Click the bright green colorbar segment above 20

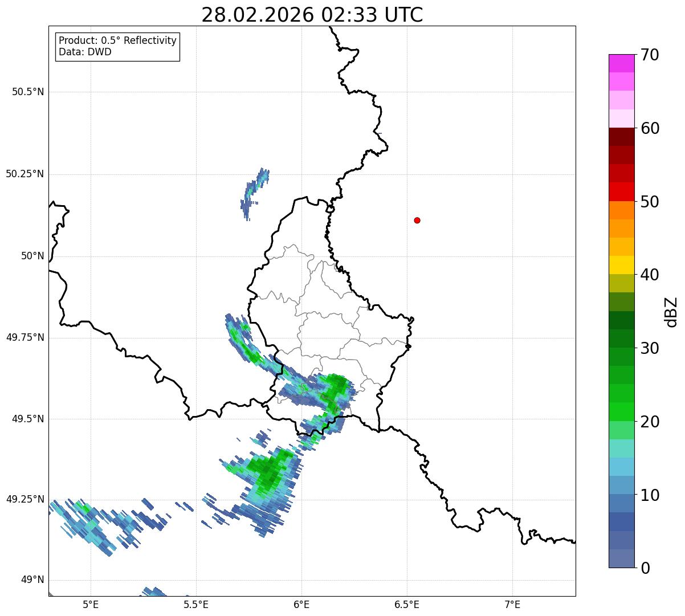coord(621,411)
